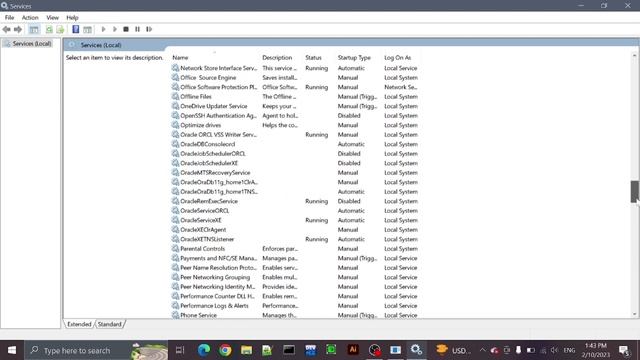Select the Performance Logs & Alerts service

coord(296,306)
